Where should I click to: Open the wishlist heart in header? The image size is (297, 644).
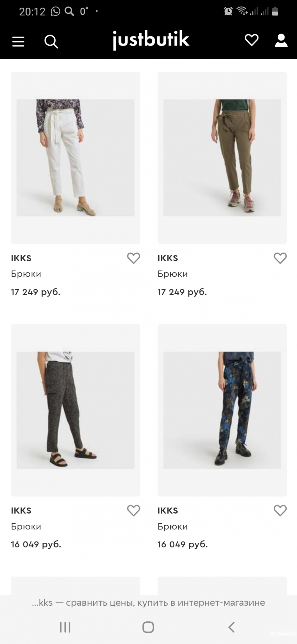(251, 40)
